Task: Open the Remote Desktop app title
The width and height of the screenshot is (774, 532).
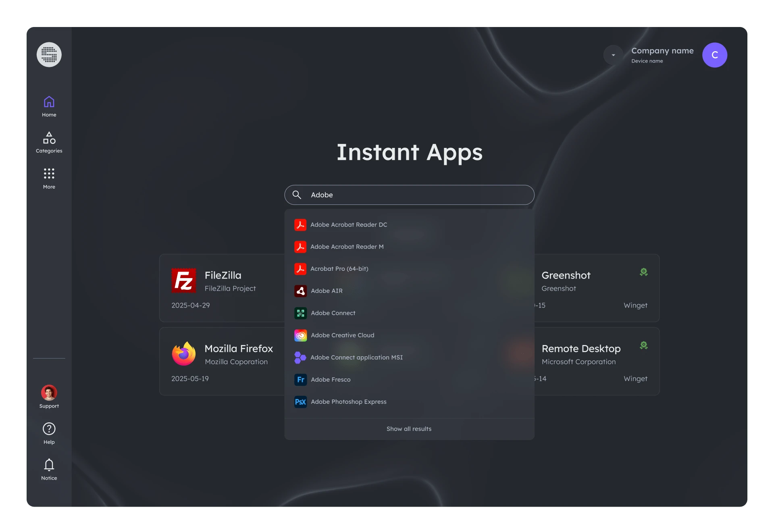Action: [581, 349]
